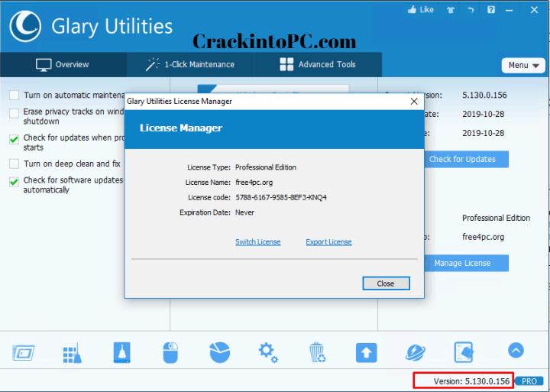Uncheck Check for software updates automatically

click(14, 181)
